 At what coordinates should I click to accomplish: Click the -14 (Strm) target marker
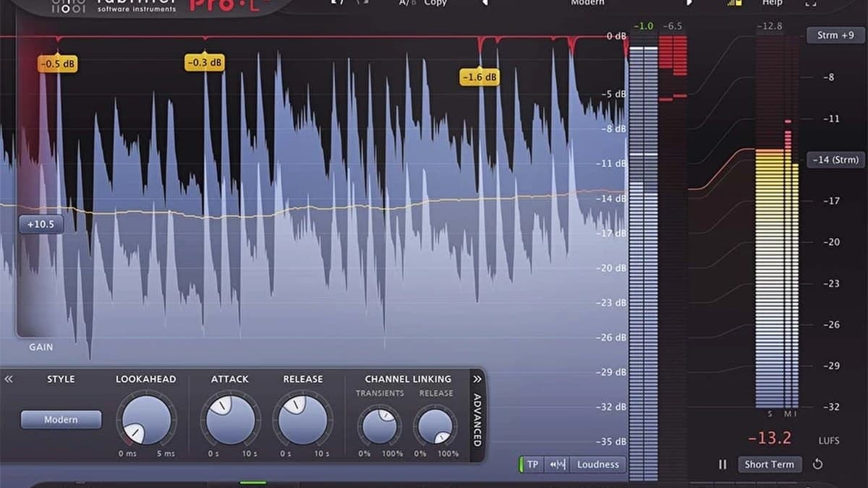click(x=835, y=160)
